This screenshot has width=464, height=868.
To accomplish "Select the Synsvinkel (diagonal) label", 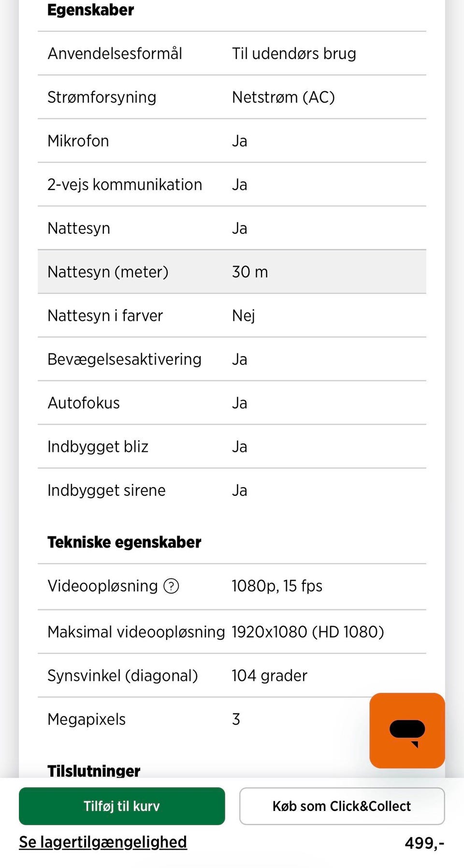I will coord(123,676).
